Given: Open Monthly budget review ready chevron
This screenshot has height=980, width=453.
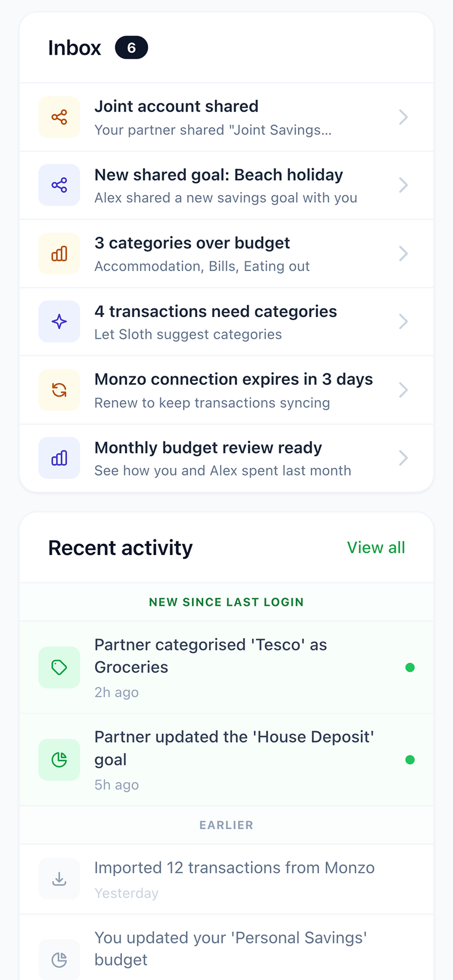Looking at the screenshot, I should (x=403, y=458).
